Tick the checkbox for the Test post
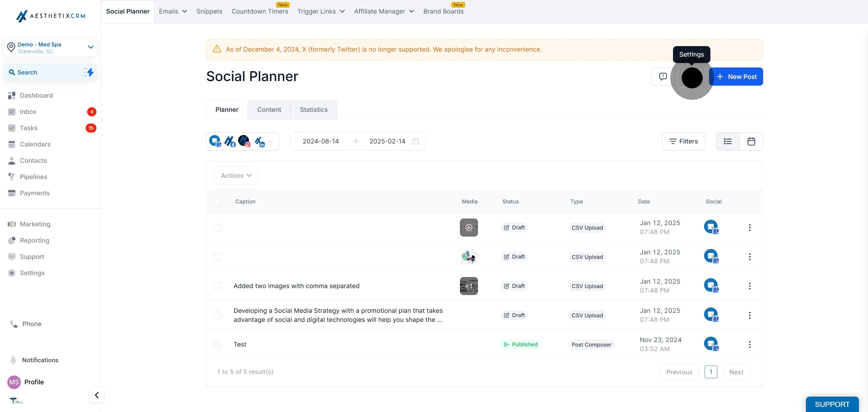Screen dimensions: 868x412 217,344
